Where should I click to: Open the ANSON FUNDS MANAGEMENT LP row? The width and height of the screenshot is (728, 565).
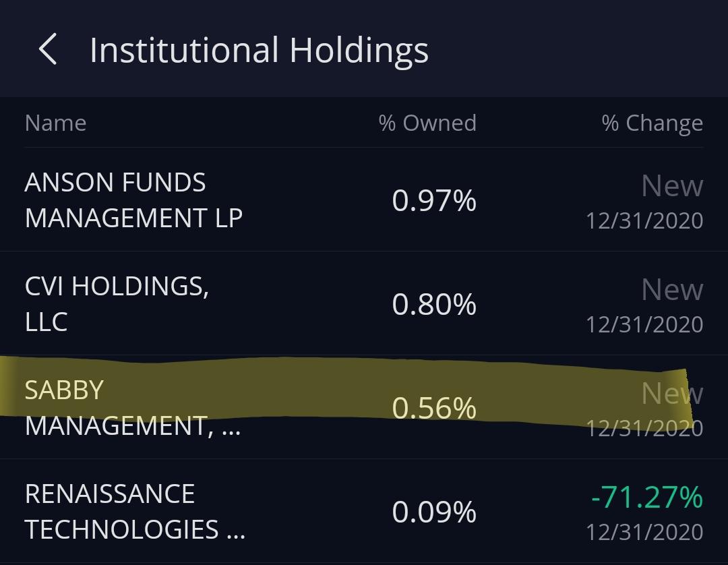tap(133, 200)
